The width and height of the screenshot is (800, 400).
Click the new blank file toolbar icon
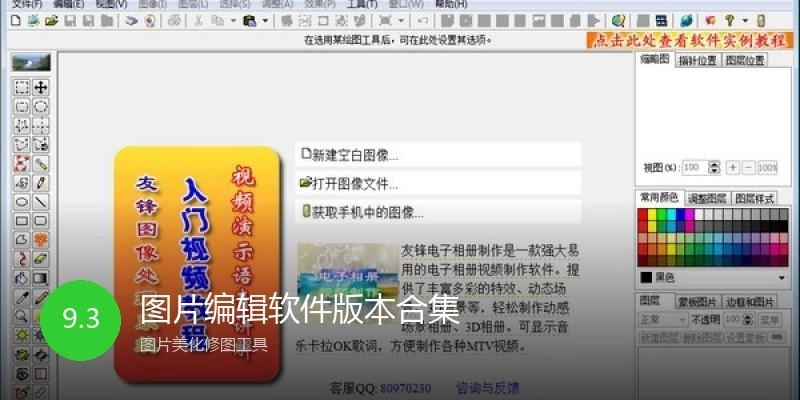pos(16,21)
